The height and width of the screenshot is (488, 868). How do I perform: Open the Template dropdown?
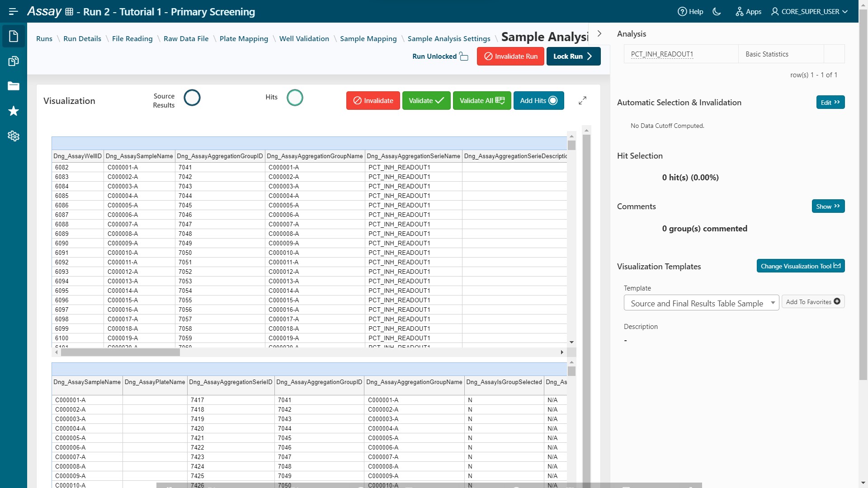click(x=701, y=303)
